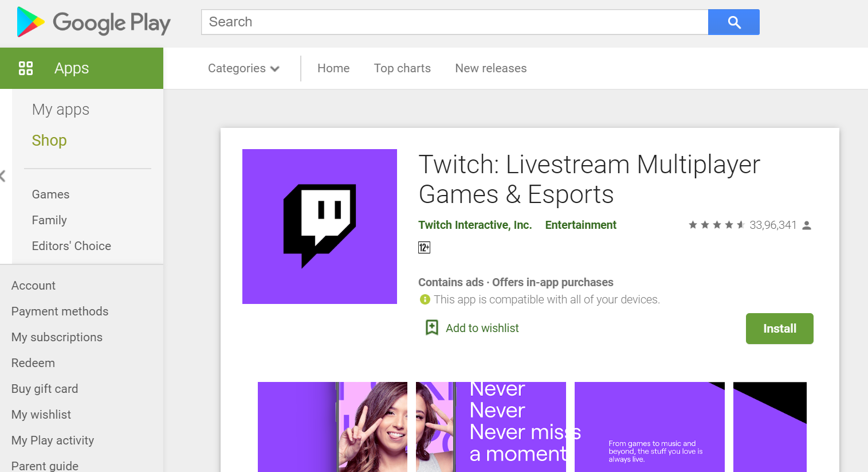Image resolution: width=868 pixels, height=472 pixels.
Task: Click Buy gift card link
Action: tap(45, 389)
